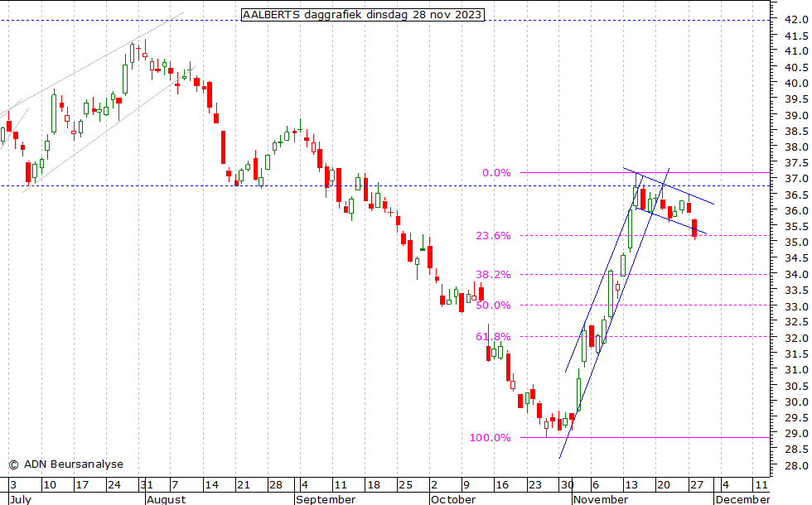Click the 41.0 price axis value
This screenshot has width=812, height=505.
pos(796,51)
